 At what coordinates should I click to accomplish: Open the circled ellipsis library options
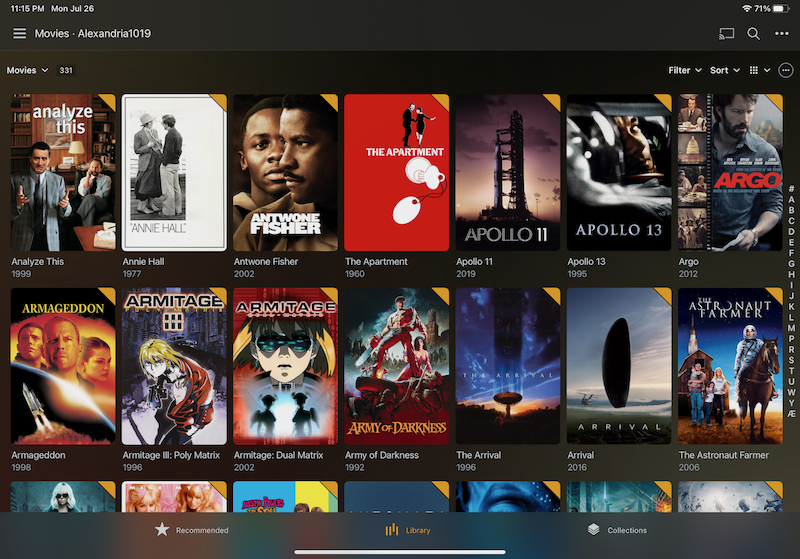[x=786, y=70]
